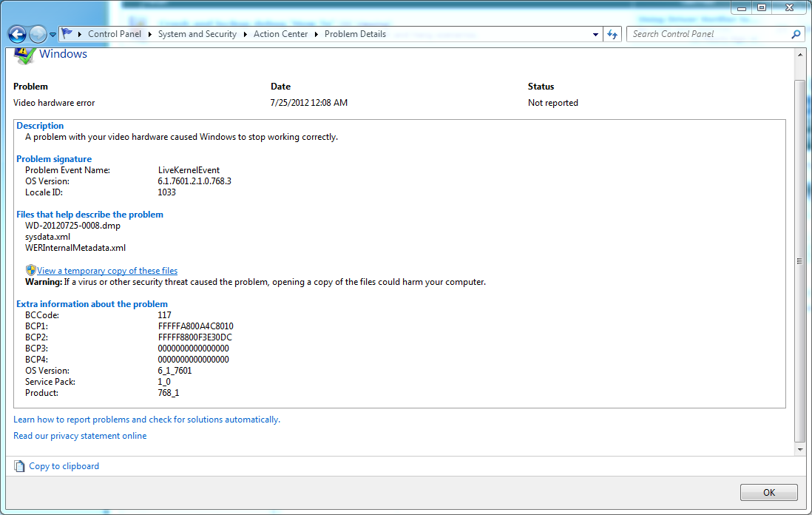This screenshot has height=515, width=812.
Task: Minimize the Problem Details window
Action: click(x=742, y=8)
